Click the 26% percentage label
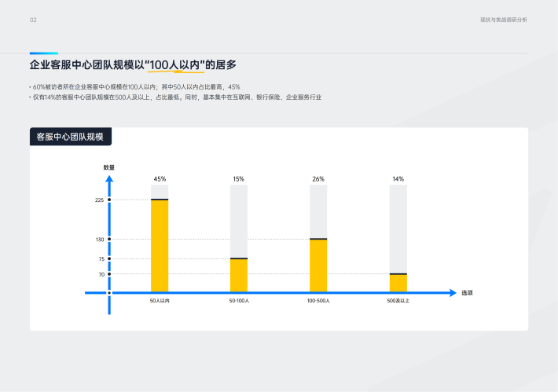This screenshot has width=558, height=392. click(x=318, y=179)
